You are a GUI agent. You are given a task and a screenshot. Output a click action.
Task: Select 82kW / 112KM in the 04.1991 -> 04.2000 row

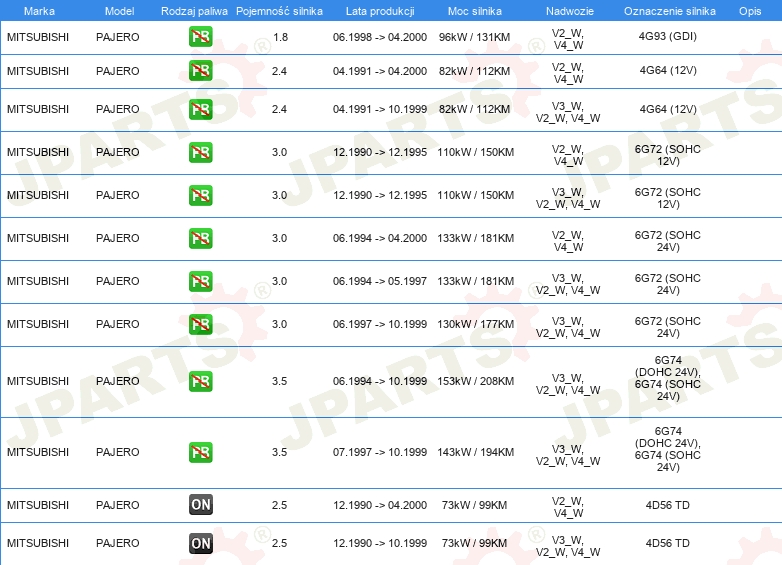click(475, 71)
